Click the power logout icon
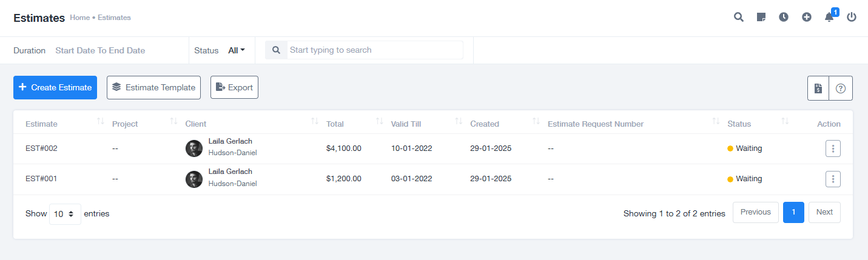The width and height of the screenshot is (868, 260). point(852,17)
